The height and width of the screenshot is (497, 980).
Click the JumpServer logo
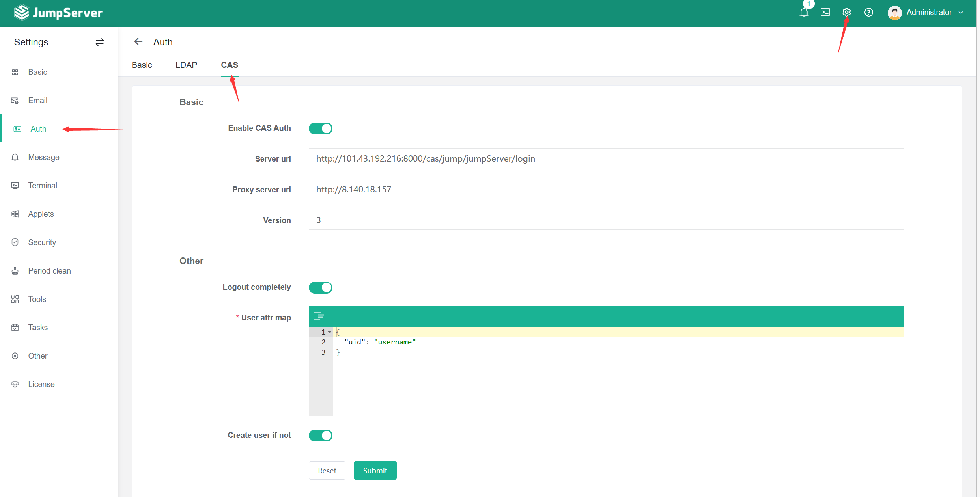[x=58, y=13]
